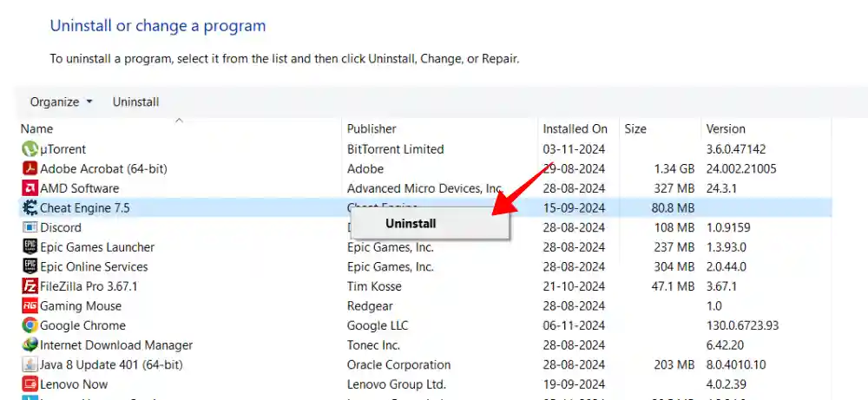This screenshot has width=868, height=400.
Task: Select the Lenovo Now entry
Action: [74, 384]
